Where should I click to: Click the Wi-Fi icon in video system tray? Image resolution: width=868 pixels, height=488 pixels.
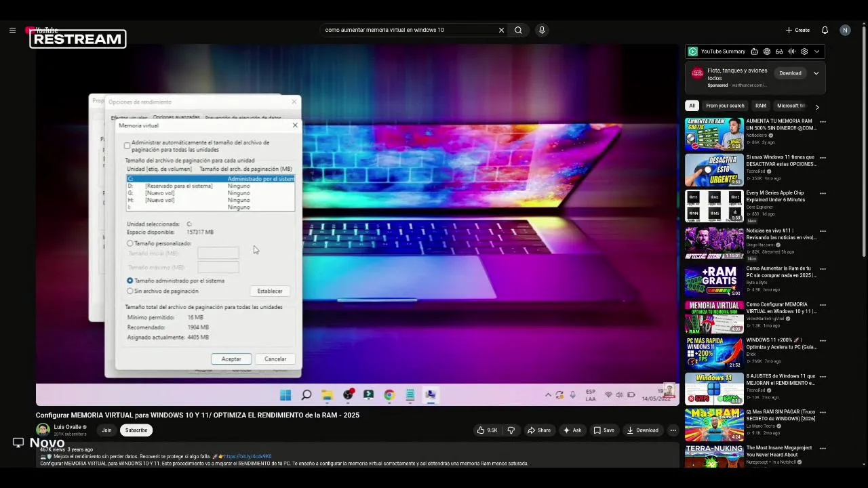pyautogui.click(x=608, y=394)
